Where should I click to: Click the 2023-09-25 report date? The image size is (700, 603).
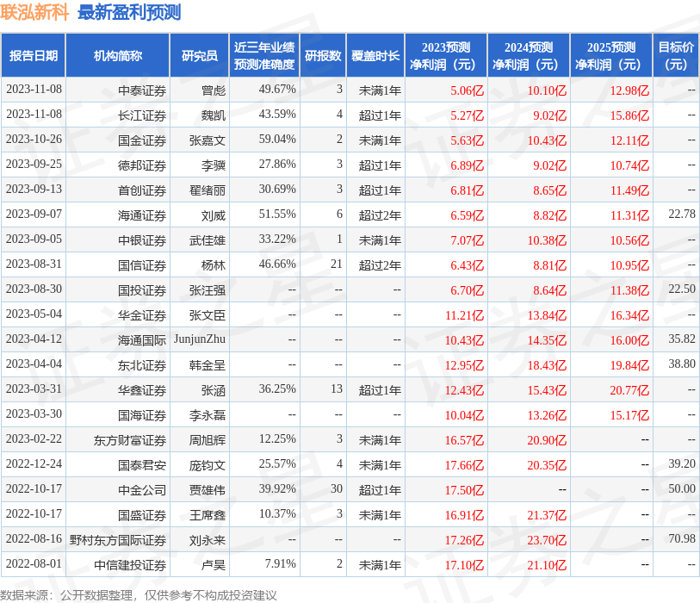tap(34, 165)
